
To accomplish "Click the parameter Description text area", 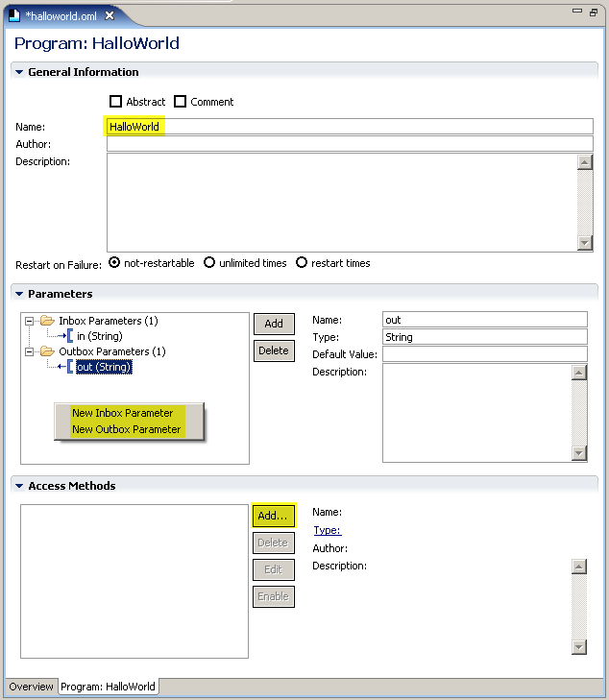I will point(476,413).
